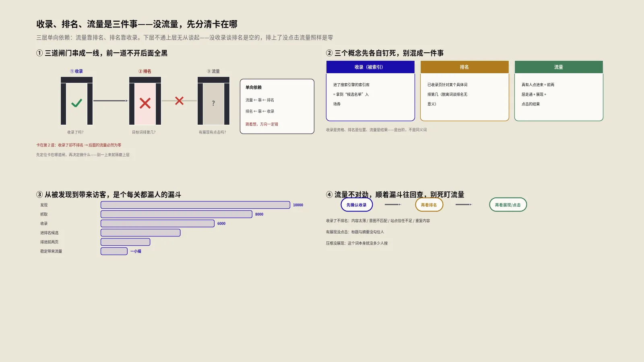
Task: Select the 先确认收录 pill button
Action: (357, 205)
